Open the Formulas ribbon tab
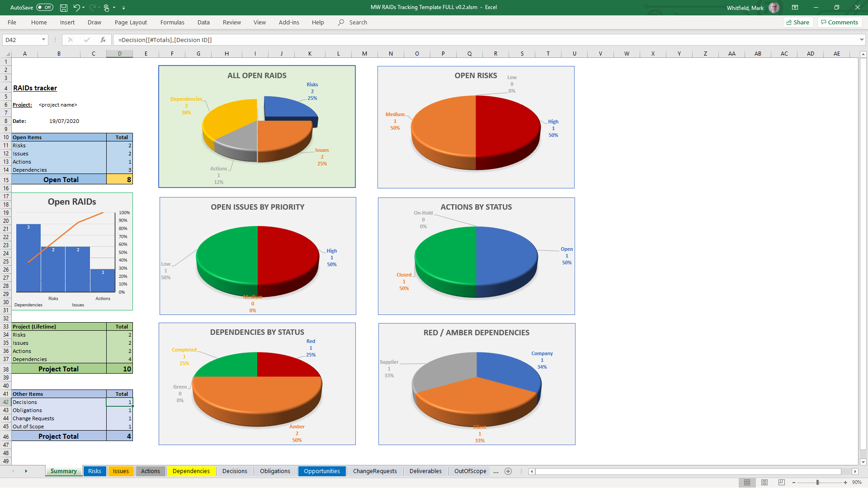The image size is (868, 488). tap(172, 22)
